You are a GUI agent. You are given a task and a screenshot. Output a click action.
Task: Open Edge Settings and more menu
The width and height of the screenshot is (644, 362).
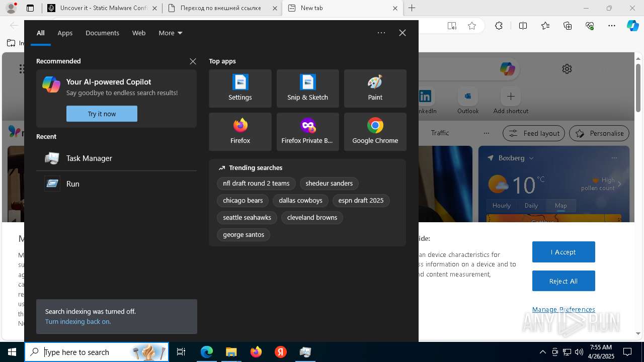612,26
